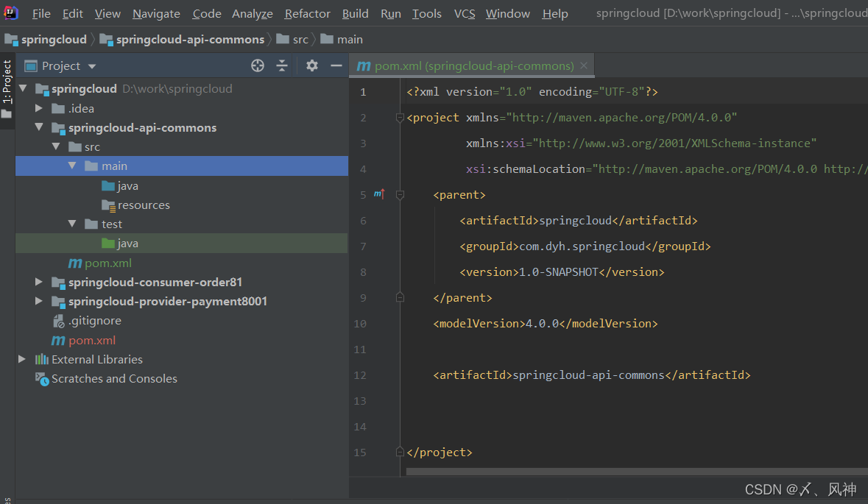
Task: Open the Run menu
Action: point(391,13)
